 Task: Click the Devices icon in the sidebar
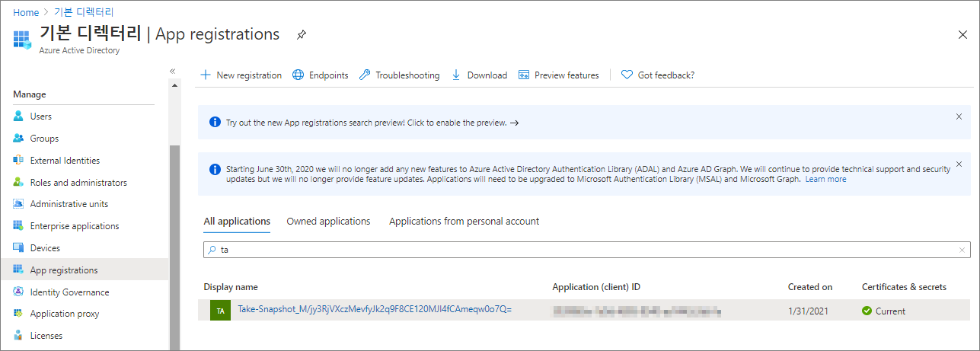[19, 248]
